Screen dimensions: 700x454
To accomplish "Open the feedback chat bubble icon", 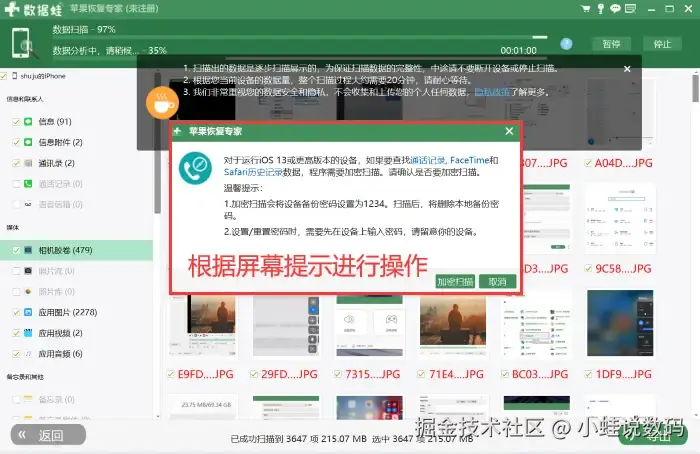I will 615,8.
